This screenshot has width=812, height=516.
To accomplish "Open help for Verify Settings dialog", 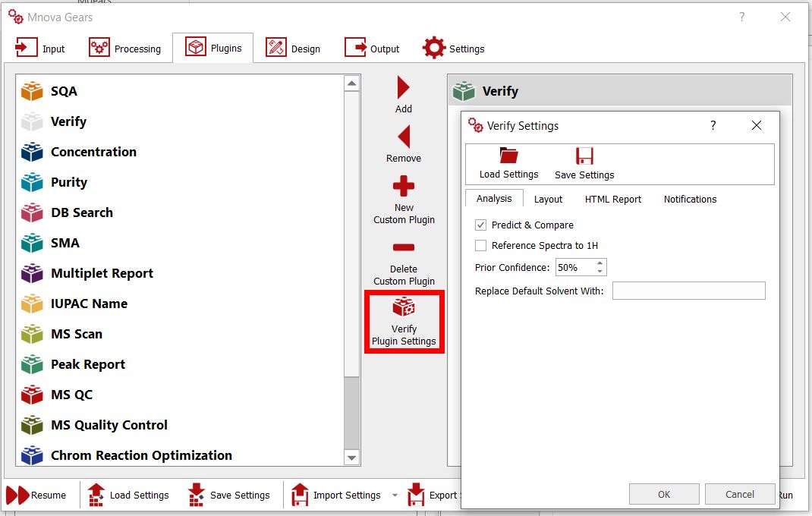I will 713,125.
